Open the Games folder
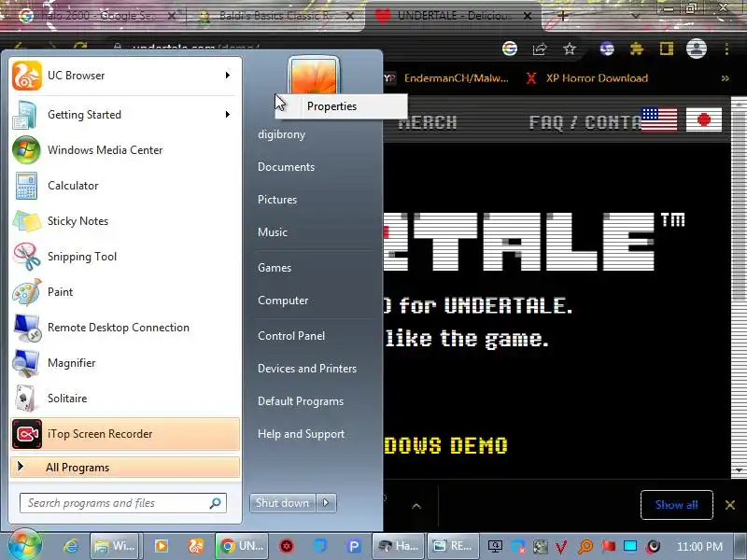 click(x=275, y=268)
